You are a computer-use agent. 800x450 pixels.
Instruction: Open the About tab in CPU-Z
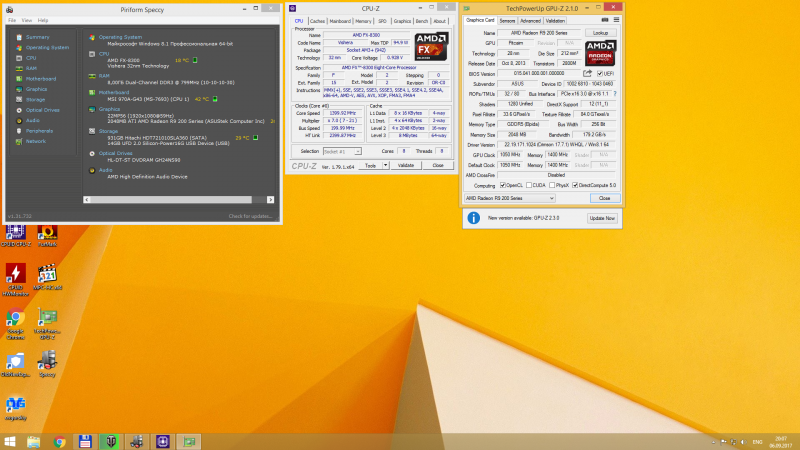[x=439, y=21]
